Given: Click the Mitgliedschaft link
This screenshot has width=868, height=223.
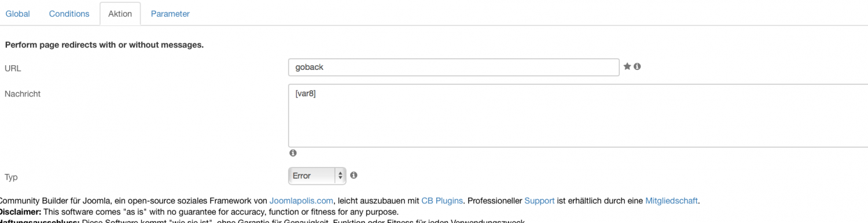Looking at the screenshot, I should pos(672,200).
